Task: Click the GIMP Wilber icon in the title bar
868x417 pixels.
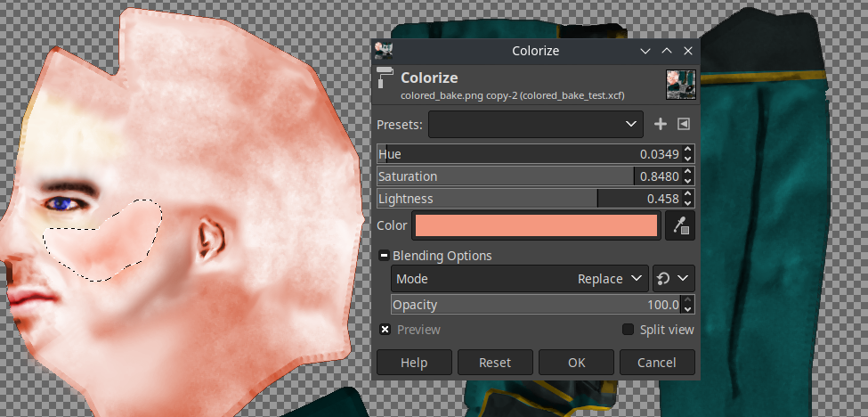Action: (x=383, y=51)
